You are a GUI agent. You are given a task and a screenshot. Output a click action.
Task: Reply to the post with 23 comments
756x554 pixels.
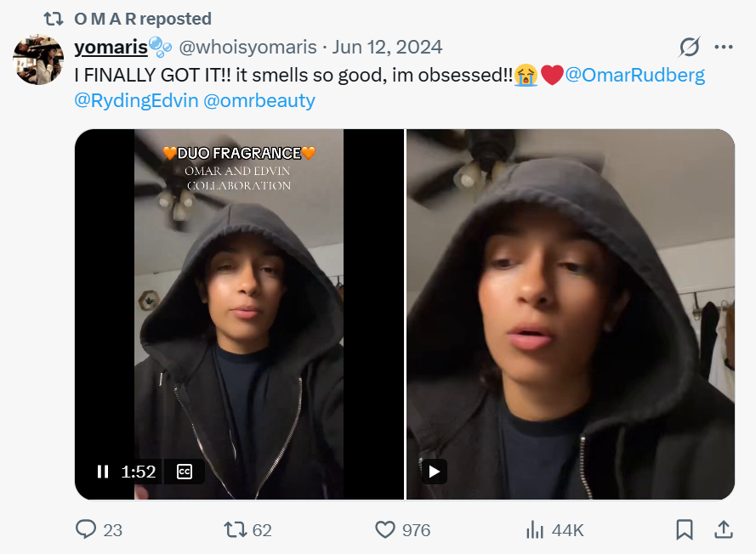pos(87,529)
